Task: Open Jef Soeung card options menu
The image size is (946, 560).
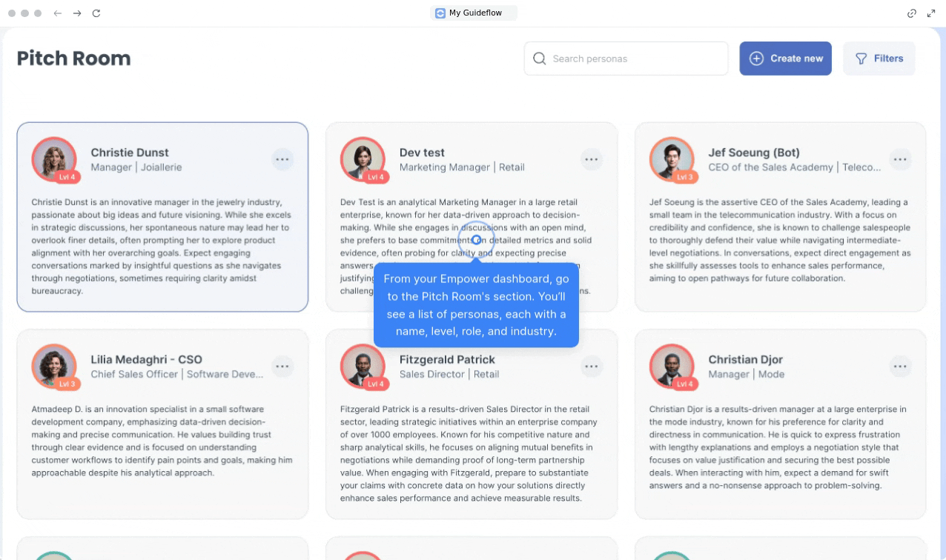Action: (900, 159)
